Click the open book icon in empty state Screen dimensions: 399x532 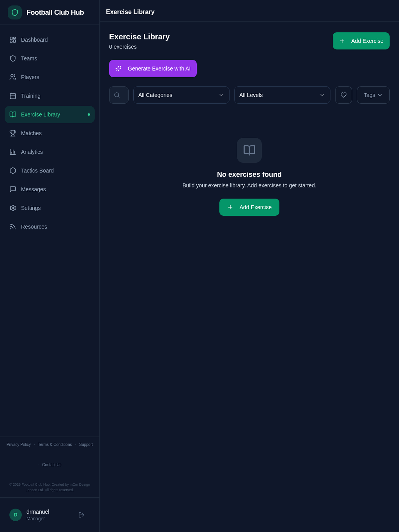pos(249,150)
